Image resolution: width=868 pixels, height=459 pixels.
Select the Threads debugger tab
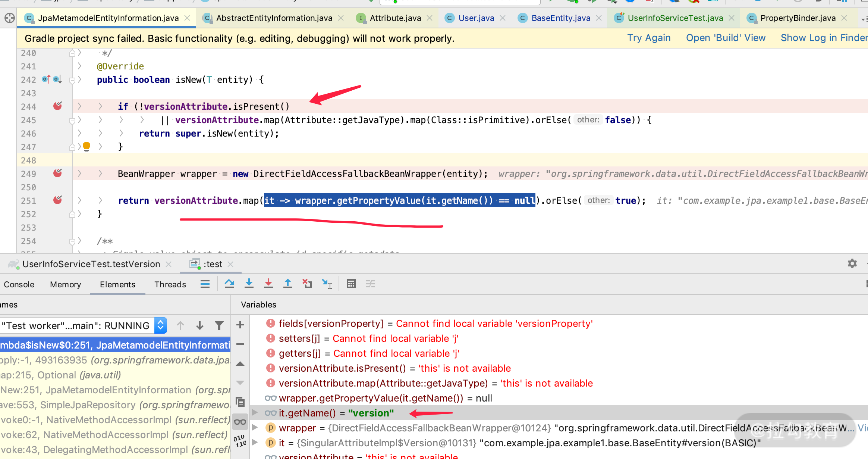pos(170,284)
